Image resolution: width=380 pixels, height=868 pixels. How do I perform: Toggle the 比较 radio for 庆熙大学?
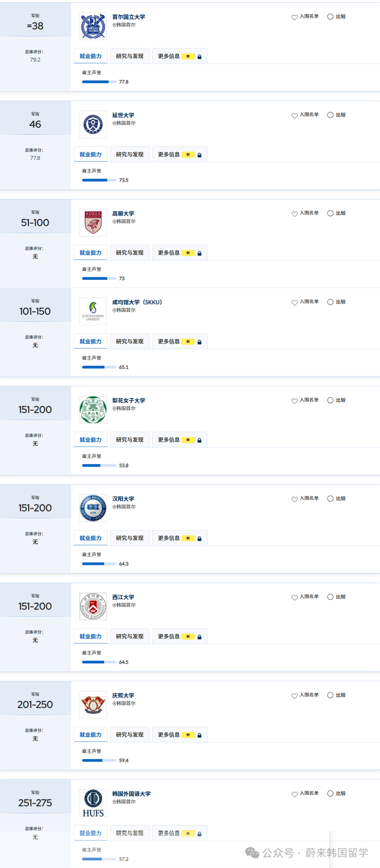coord(330,695)
